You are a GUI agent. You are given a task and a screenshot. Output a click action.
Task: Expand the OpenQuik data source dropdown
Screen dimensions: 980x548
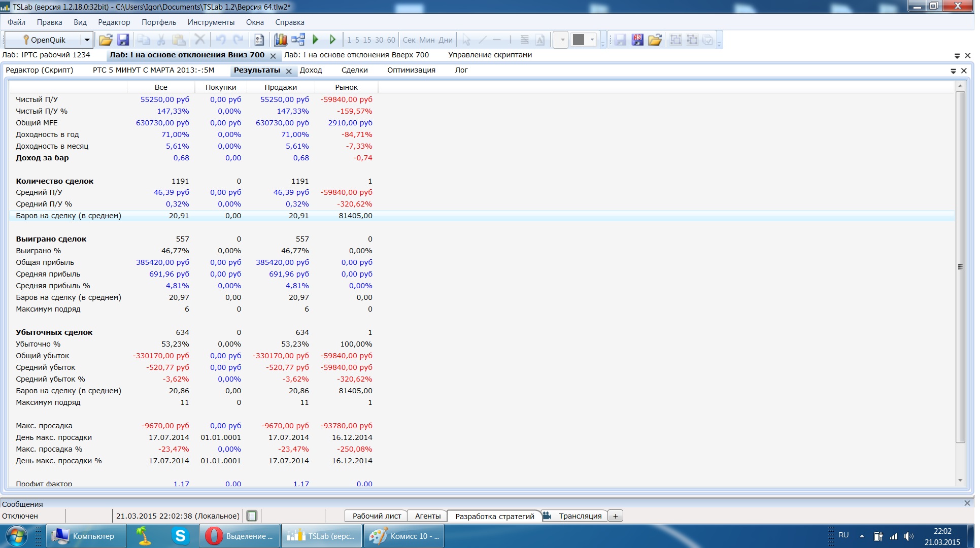(87, 40)
